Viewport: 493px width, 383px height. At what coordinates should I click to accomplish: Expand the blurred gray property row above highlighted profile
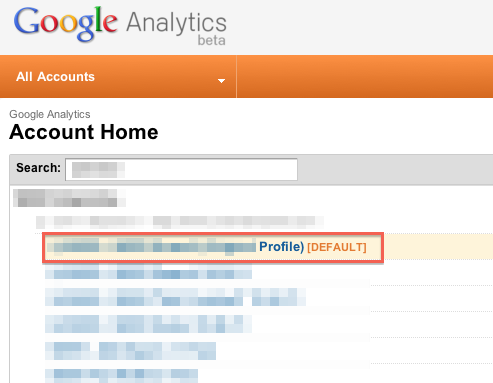tap(180, 221)
